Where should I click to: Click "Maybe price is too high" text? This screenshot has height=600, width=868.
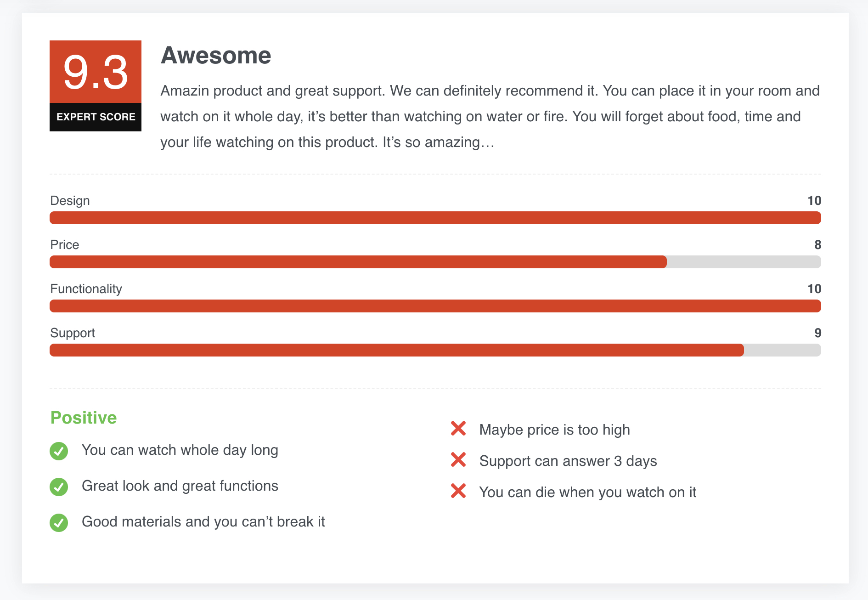[554, 430]
